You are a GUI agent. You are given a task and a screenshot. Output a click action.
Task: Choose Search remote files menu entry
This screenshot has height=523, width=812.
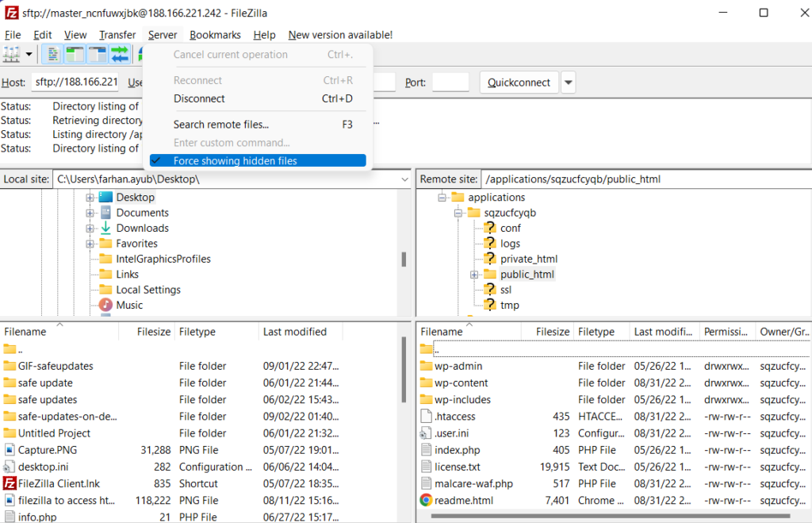220,125
